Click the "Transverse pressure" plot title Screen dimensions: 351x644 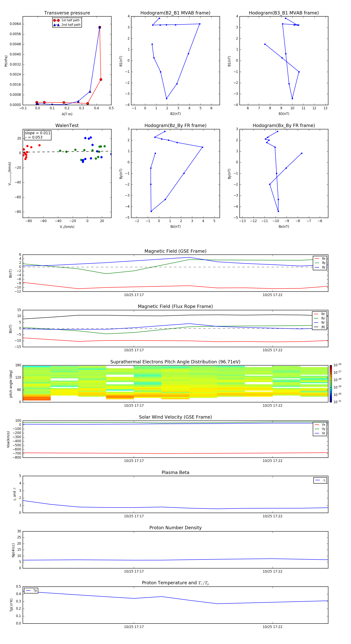[x=67, y=13]
